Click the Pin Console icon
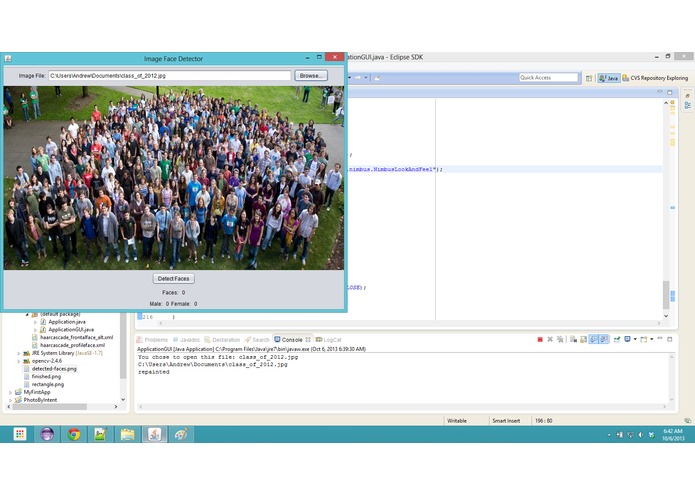 tap(617, 339)
